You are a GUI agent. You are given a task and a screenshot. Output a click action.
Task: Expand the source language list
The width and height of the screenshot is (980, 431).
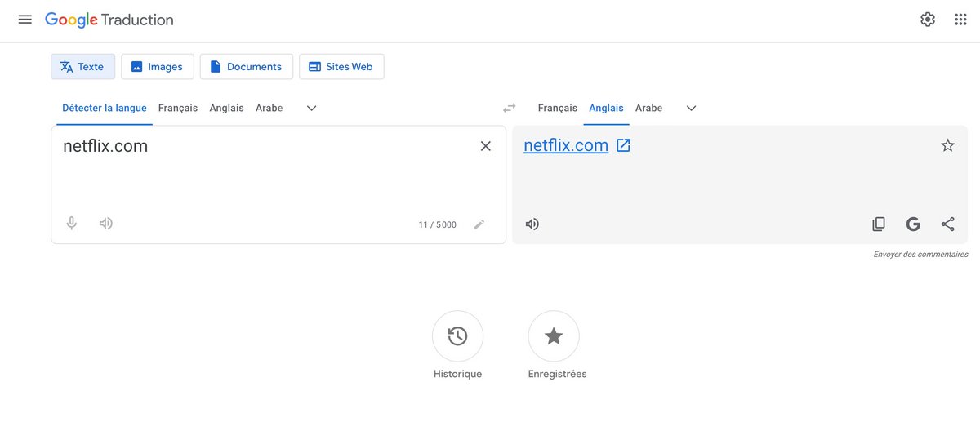pos(311,108)
